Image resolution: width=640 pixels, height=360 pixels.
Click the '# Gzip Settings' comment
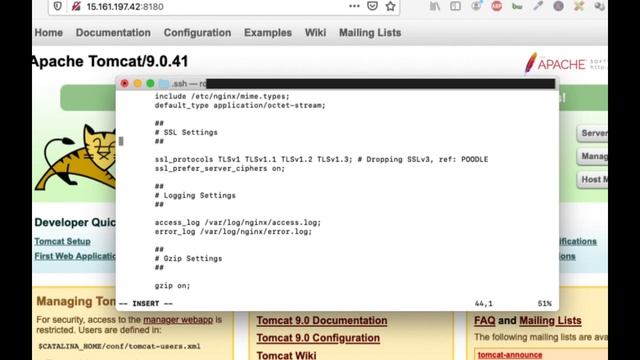pos(188,258)
